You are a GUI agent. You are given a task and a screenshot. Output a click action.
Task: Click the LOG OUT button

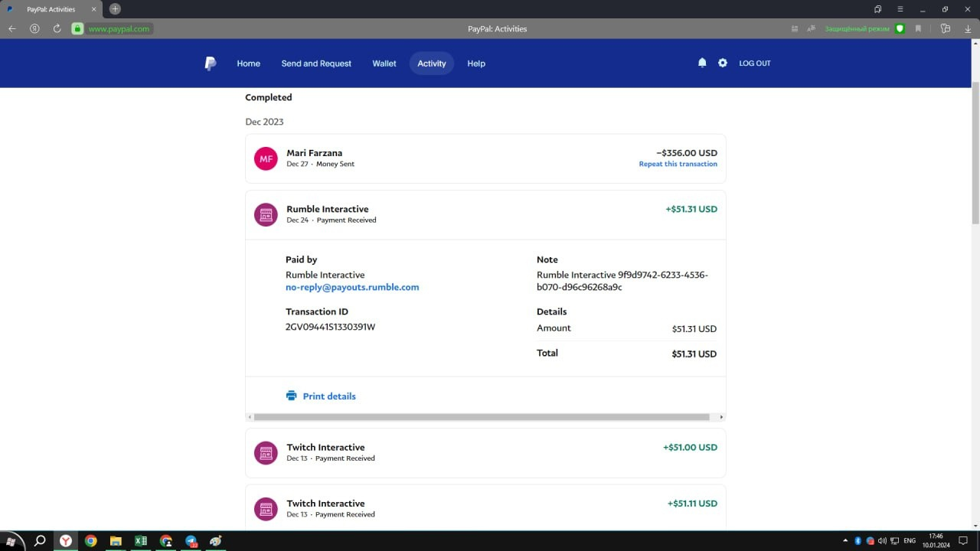pos(754,64)
